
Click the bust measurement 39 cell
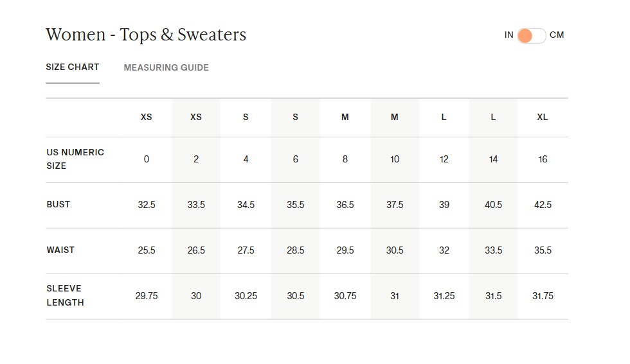(x=444, y=205)
